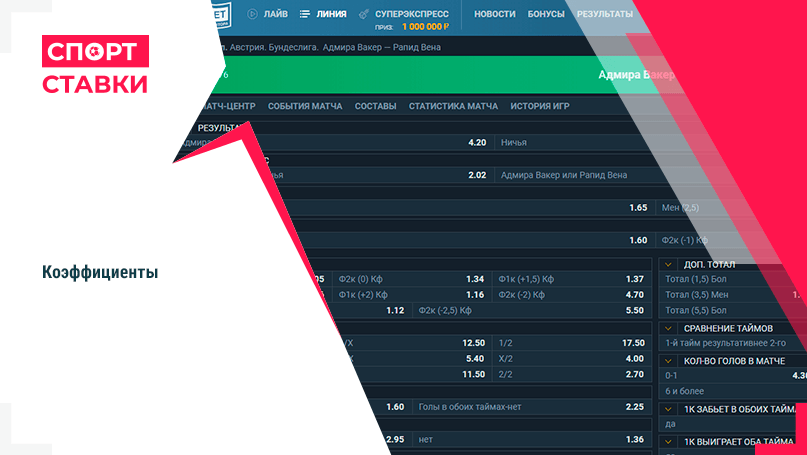Select Адмира Вакер или Рапид Вена odds
The width and height of the screenshot is (807, 455).
pos(564,175)
